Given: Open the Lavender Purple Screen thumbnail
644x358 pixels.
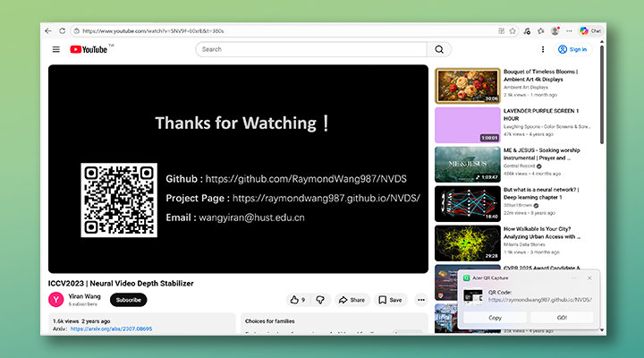Looking at the screenshot, I should [468, 125].
